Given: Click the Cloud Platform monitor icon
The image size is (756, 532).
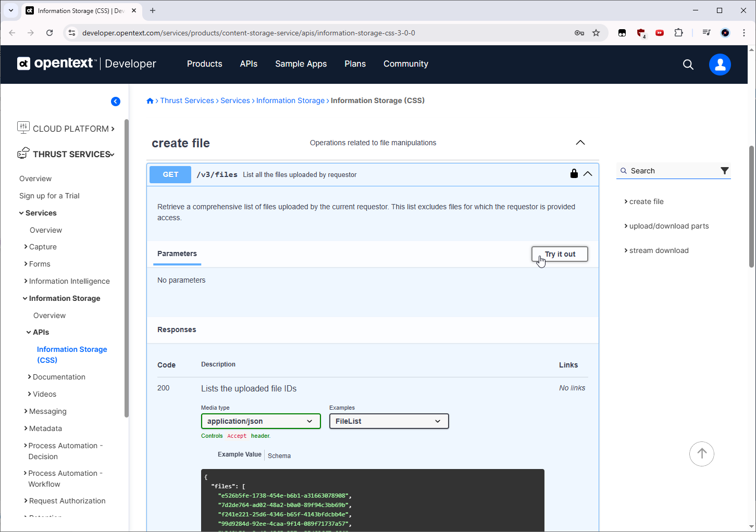Looking at the screenshot, I should (x=23, y=128).
